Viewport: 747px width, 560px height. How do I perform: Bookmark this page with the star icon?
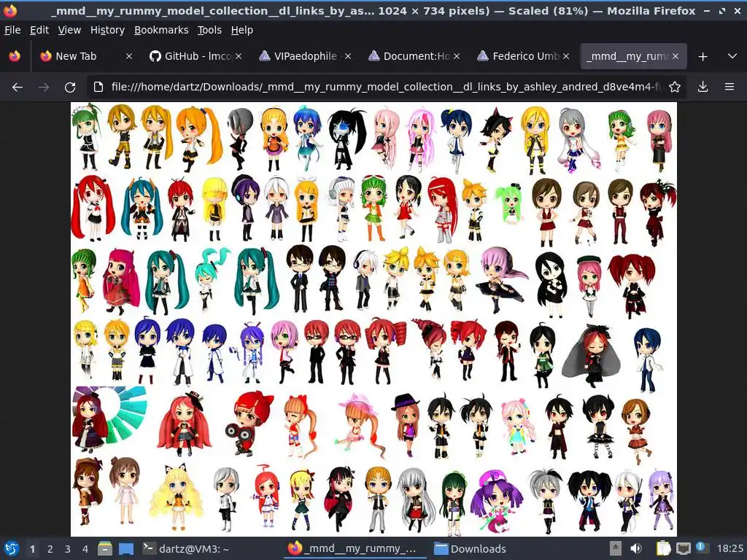675,87
